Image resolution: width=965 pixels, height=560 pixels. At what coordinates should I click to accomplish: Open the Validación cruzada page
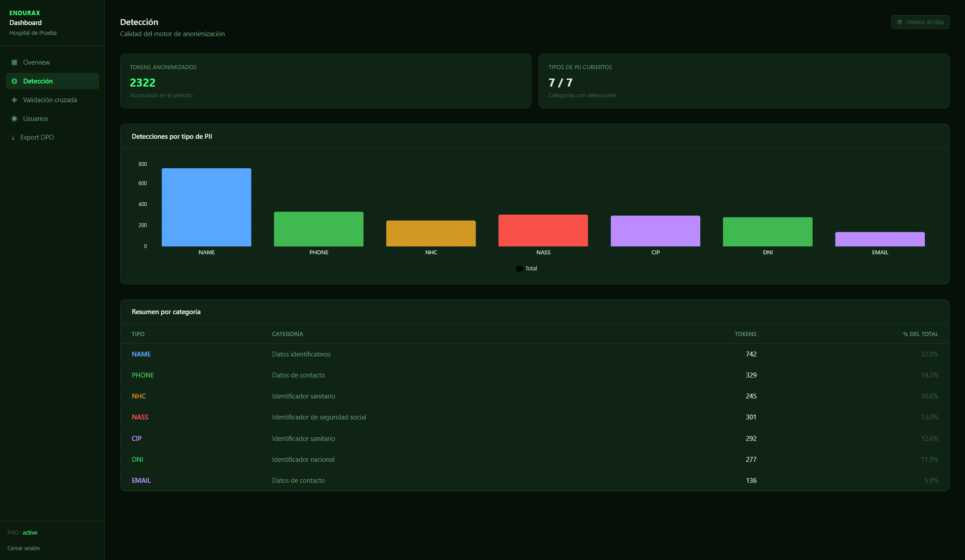[50, 100]
